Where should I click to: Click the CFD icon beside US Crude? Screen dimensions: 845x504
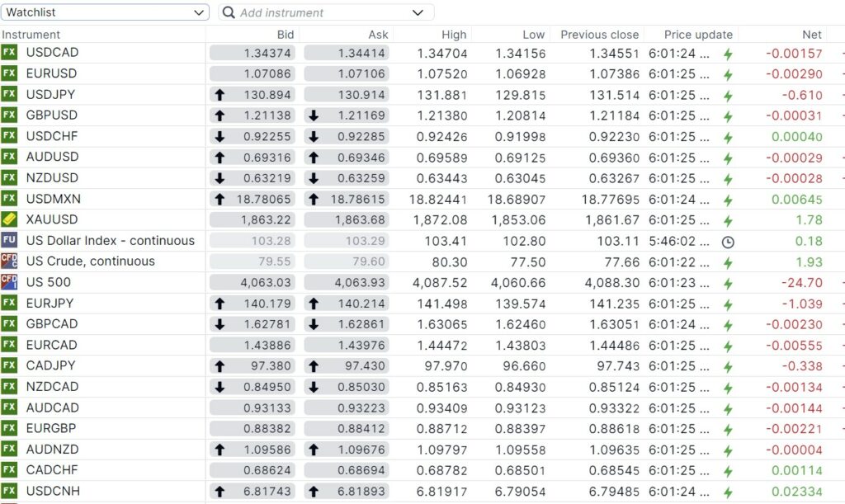click(x=9, y=261)
